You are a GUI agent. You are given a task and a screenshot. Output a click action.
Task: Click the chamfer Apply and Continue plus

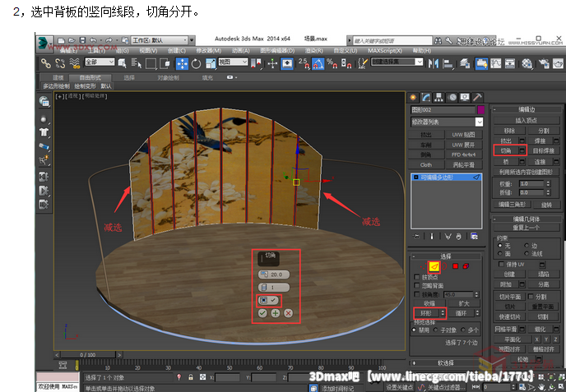point(276,313)
